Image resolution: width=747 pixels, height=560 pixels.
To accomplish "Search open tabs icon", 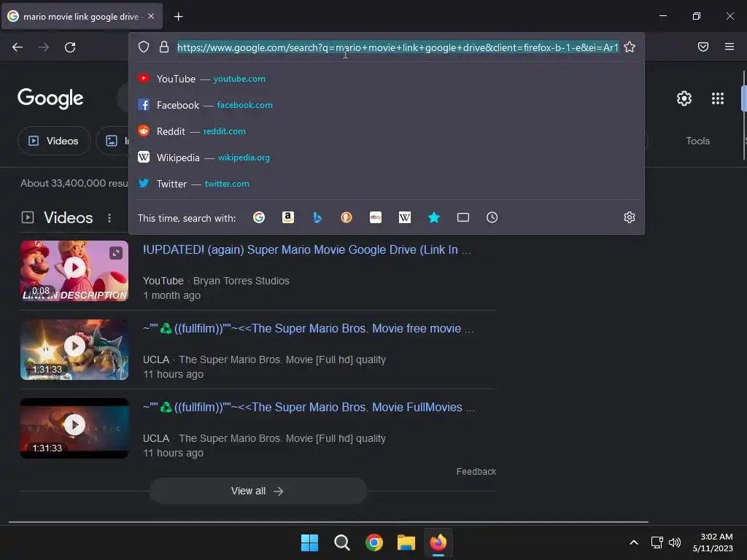I will pyautogui.click(x=463, y=217).
